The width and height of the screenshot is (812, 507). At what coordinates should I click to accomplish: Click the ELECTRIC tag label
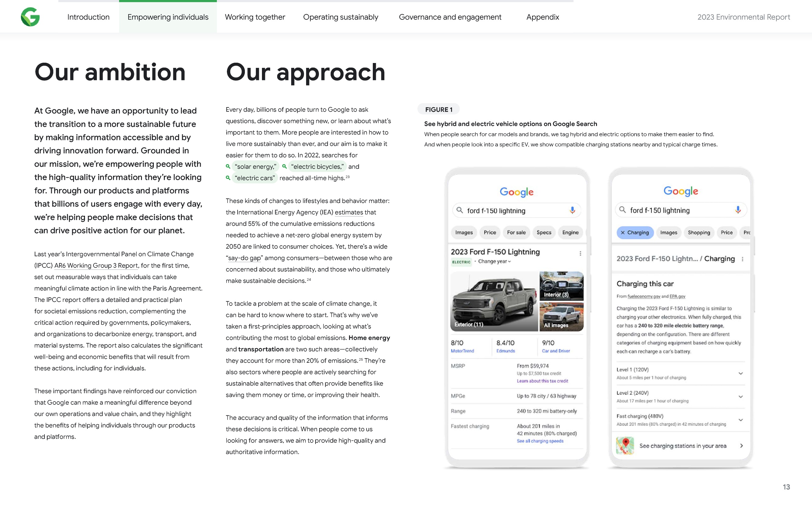point(461,262)
